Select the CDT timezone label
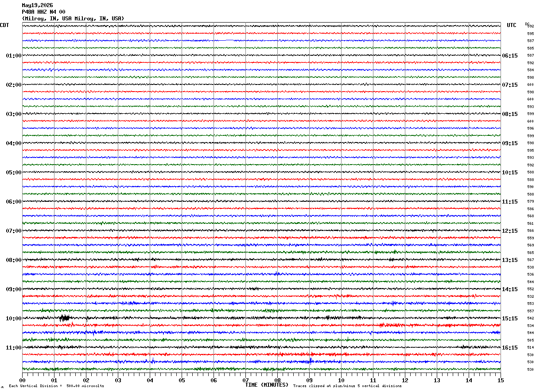 tap(4, 25)
